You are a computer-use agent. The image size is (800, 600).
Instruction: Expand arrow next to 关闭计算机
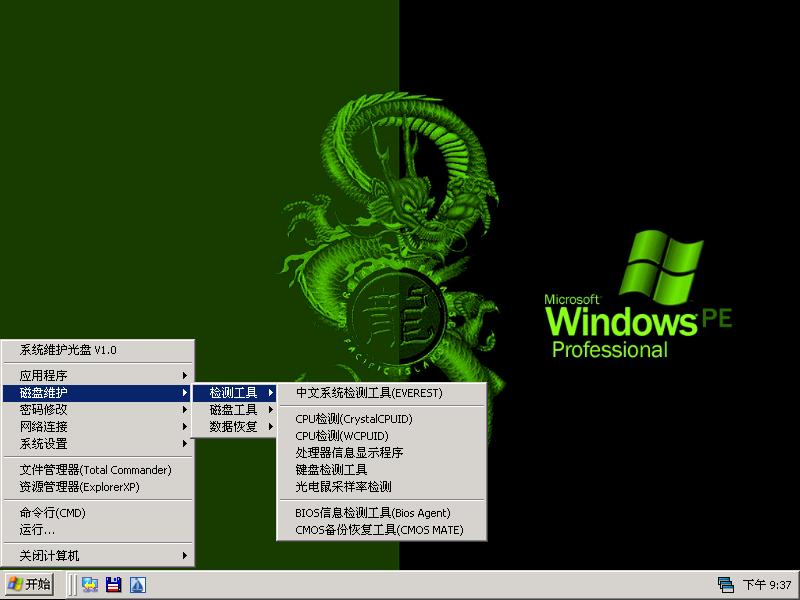point(185,556)
